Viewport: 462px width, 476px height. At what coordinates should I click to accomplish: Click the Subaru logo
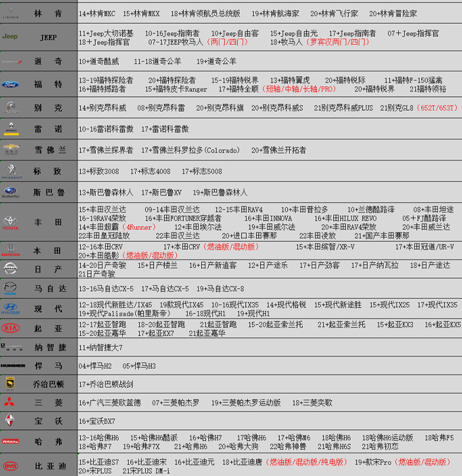click(11, 192)
